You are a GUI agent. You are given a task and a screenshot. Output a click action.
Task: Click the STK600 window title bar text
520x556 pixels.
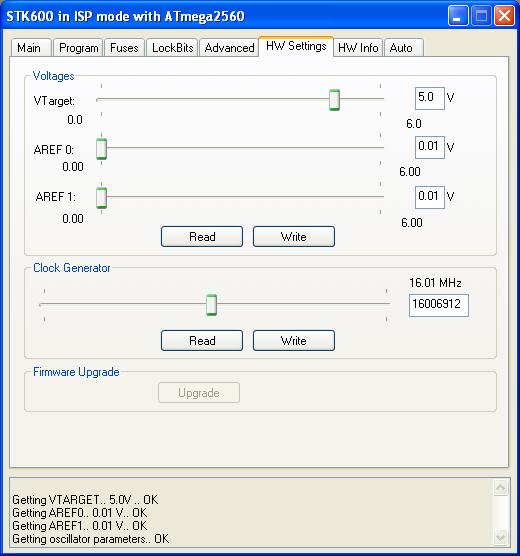[125, 16]
